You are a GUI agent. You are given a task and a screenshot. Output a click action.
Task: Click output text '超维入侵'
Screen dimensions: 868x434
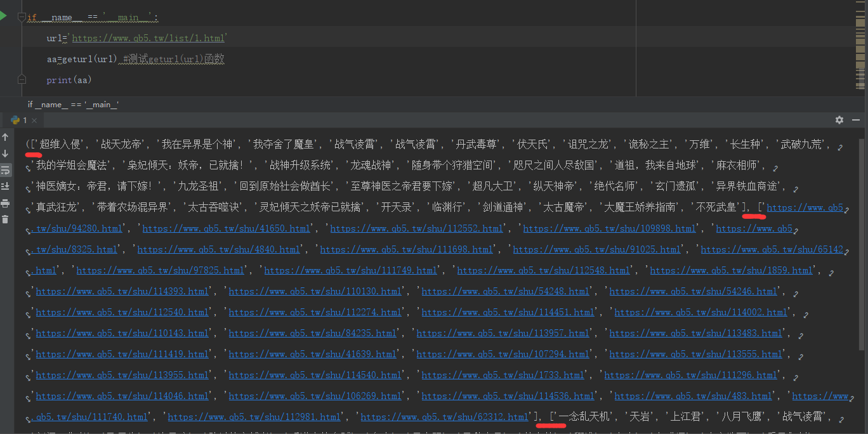[x=60, y=145]
